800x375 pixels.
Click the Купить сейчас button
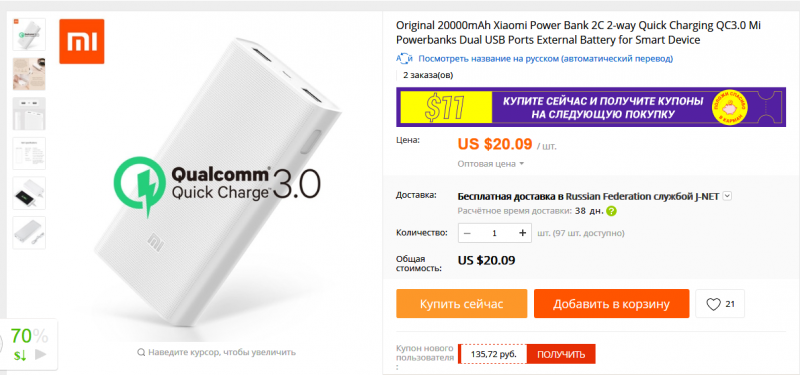pyautogui.click(x=462, y=304)
